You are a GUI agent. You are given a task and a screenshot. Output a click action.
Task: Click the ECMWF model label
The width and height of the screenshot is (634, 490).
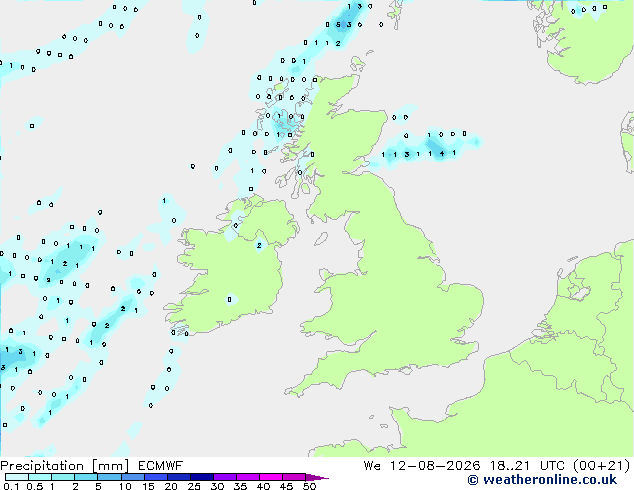(x=160, y=466)
